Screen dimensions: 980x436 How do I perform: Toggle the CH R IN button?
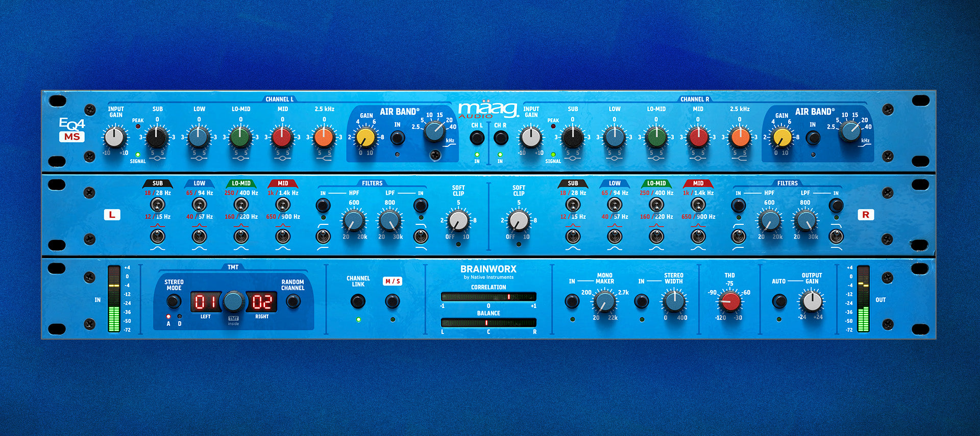pyautogui.click(x=500, y=138)
